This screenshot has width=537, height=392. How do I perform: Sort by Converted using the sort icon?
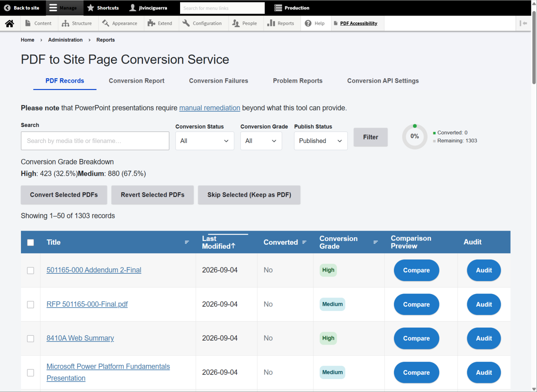[304, 242]
